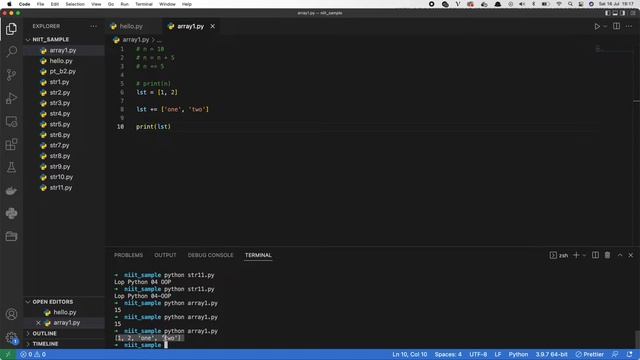Switch to the Problems panel tab
640x360 pixels.
[x=129, y=255]
